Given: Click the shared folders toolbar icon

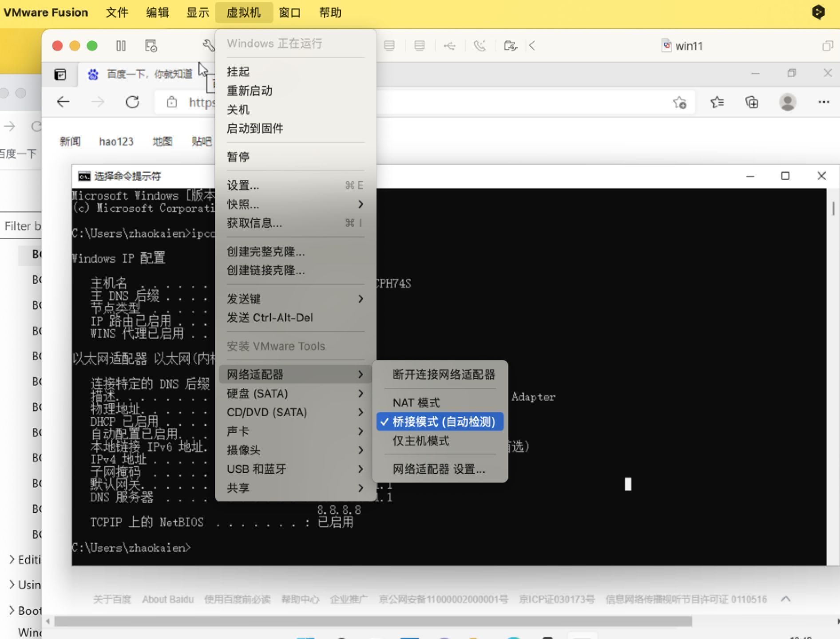Looking at the screenshot, I should 510,46.
